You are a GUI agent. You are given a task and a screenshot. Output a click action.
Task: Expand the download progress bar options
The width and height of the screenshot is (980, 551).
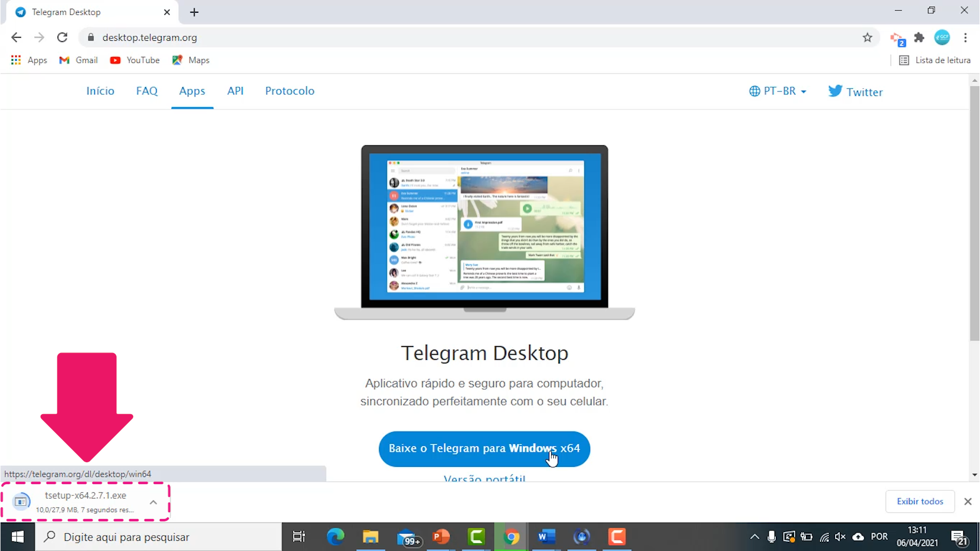154,501
